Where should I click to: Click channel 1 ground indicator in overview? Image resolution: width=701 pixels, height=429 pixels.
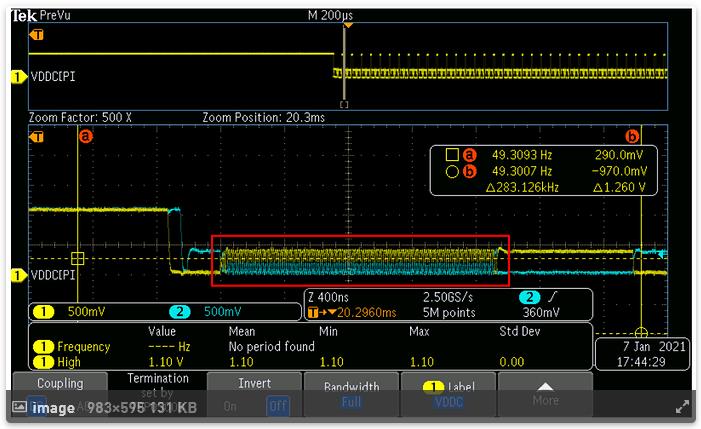pos(18,77)
